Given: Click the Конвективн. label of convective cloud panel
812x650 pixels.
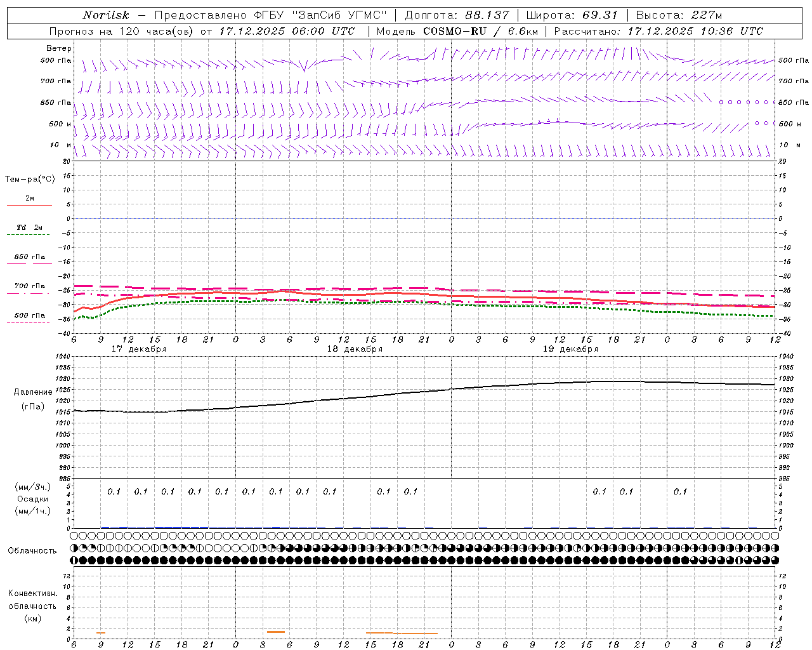Looking at the screenshot, I should [x=32, y=594].
